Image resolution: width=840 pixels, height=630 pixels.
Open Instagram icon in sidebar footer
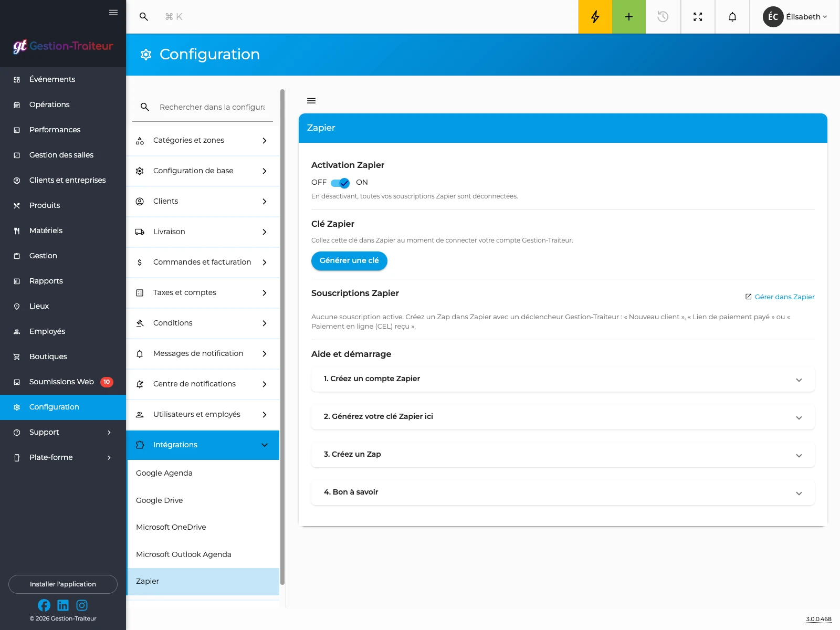pos(82,605)
